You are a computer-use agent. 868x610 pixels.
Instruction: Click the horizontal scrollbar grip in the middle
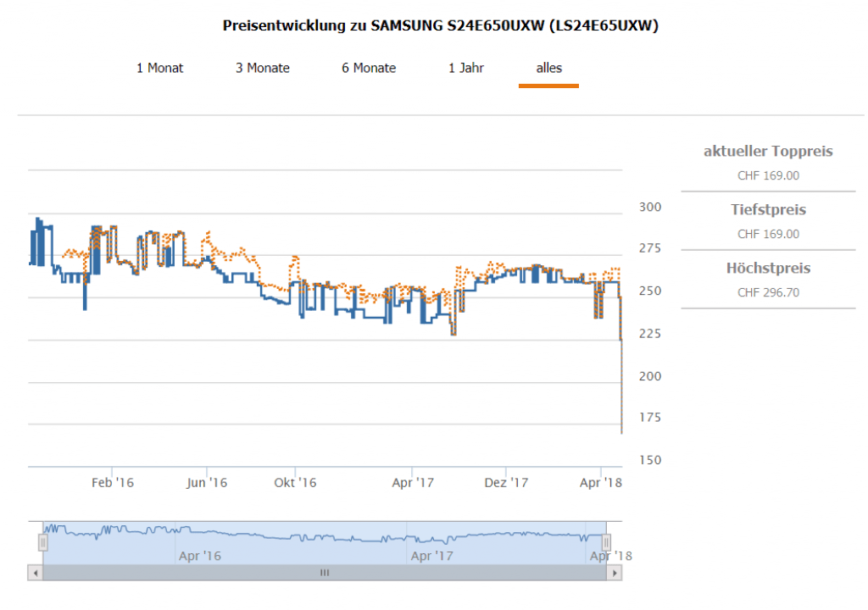pos(324,573)
